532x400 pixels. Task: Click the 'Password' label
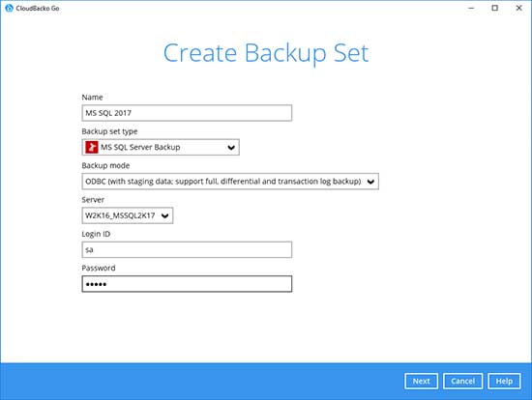click(x=99, y=268)
